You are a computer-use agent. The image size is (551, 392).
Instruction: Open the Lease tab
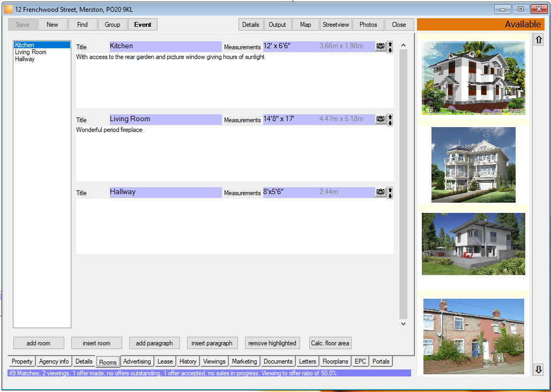pos(165,361)
